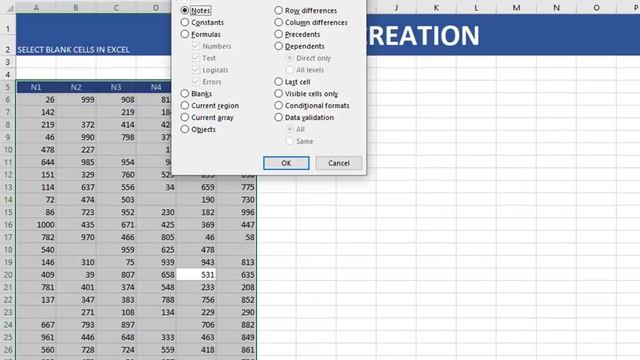
Task: Choose Current array option
Action: (x=207, y=117)
